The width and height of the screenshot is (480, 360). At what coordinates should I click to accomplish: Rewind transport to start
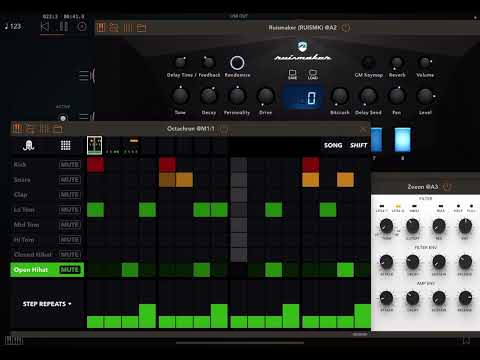[45, 26]
